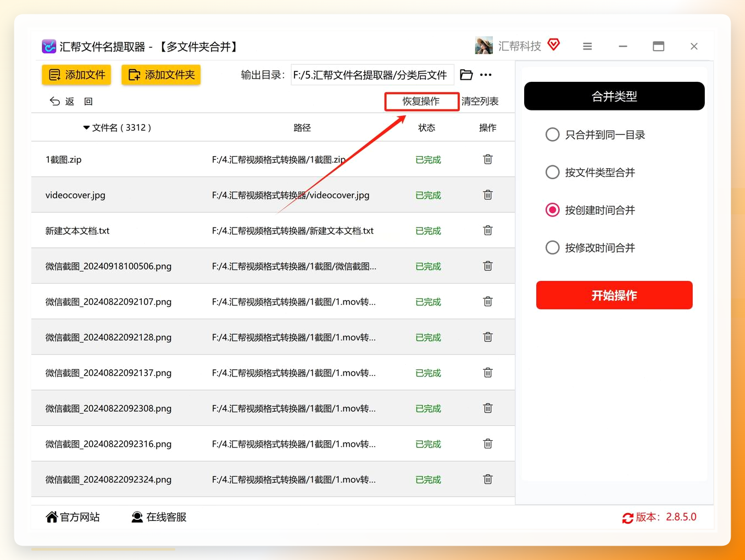The width and height of the screenshot is (745, 560).
Task: Open 在线客服 online support
Action: pyautogui.click(x=159, y=517)
